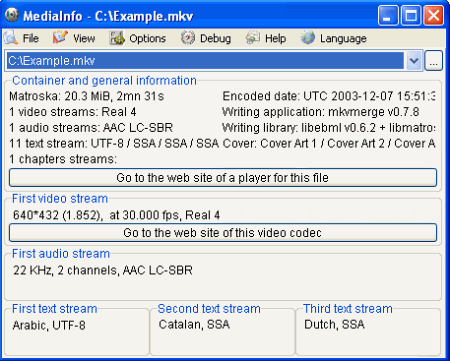Click the Language globe icon
Viewport: 450px width, 361px height.
(308, 38)
